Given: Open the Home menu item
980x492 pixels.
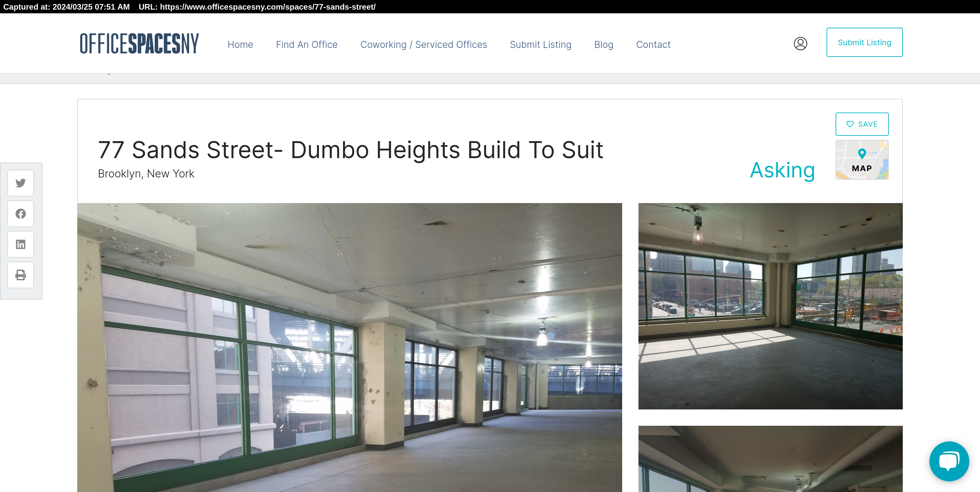Looking at the screenshot, I should [240, 45].
